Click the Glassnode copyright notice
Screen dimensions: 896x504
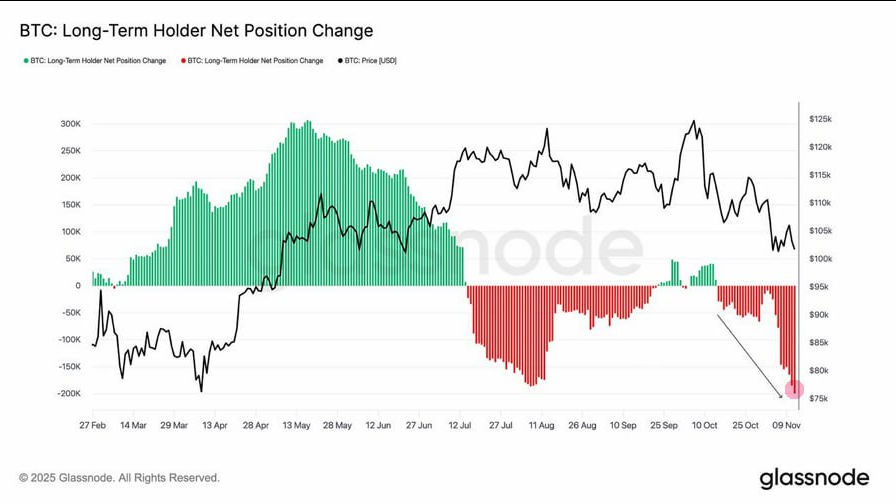click(119, 478)
